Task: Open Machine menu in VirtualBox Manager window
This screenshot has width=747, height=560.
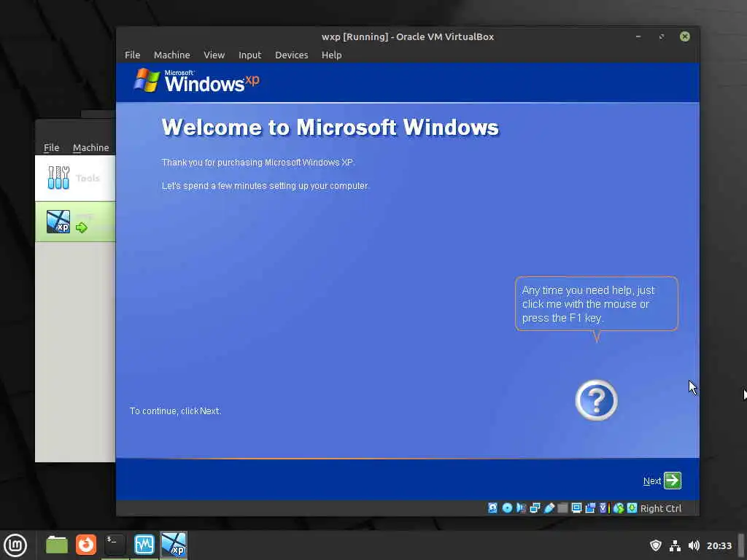Action: (x=90, y=147)
